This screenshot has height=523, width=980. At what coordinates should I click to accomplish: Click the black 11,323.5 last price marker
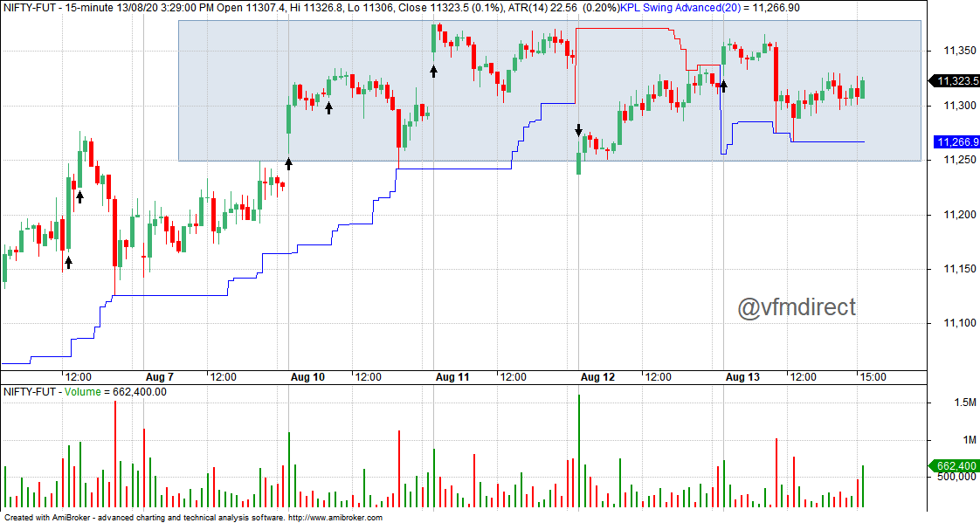coord(954,81)
